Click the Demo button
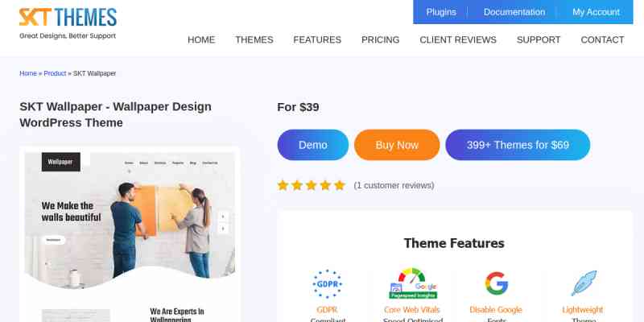The height and width of the screenshot is (322, 644). 313,145
